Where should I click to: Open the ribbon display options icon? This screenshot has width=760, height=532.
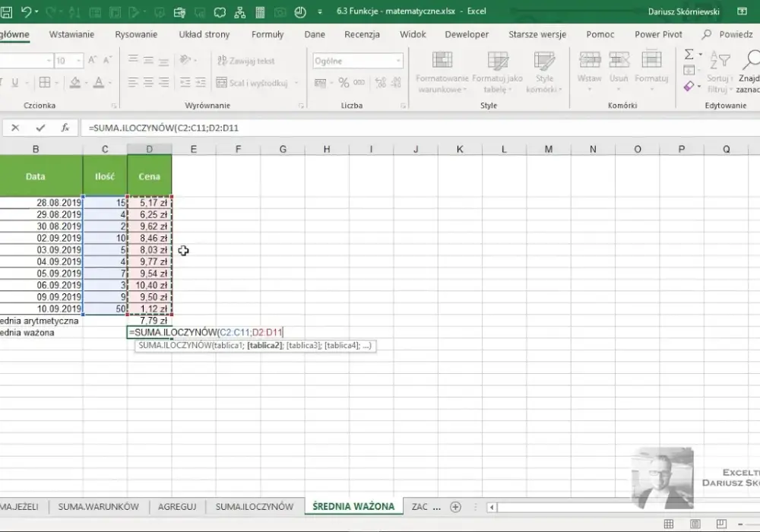click(x=742, y=11)
